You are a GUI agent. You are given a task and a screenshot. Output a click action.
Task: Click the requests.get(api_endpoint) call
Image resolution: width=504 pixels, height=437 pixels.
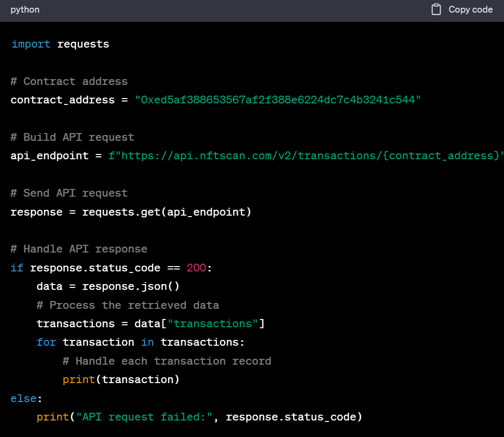[167, 212]
